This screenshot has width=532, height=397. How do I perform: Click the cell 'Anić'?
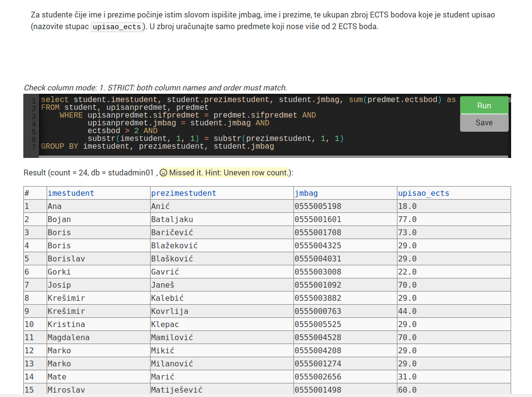[x=222, y=207]
